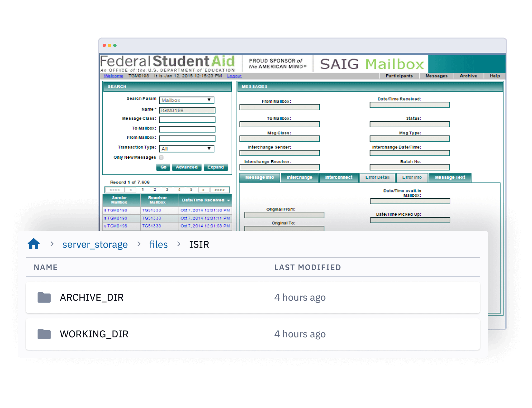Screen dimensions: 532x408
Task: Select message received Oct 7, 2014 12:01:30 PM
Action: pos(167,210)
